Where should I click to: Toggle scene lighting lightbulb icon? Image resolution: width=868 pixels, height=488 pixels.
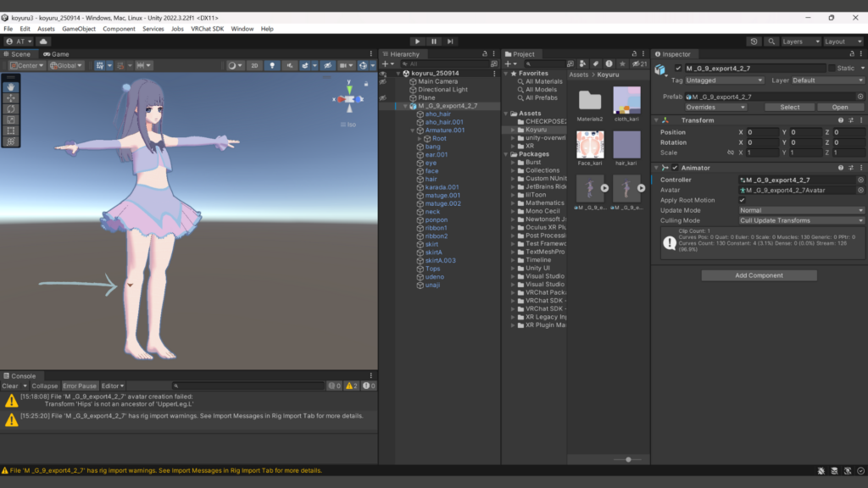(x=272, y=65)
